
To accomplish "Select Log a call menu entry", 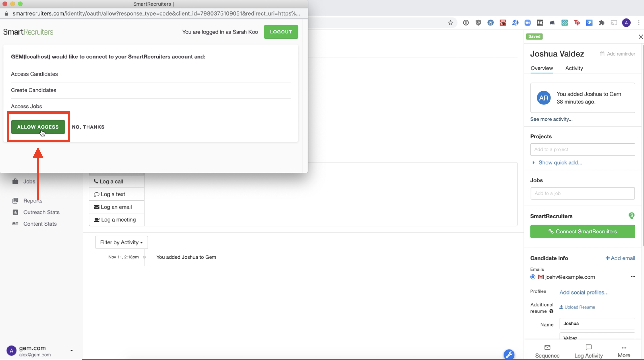I will (117, 182).
